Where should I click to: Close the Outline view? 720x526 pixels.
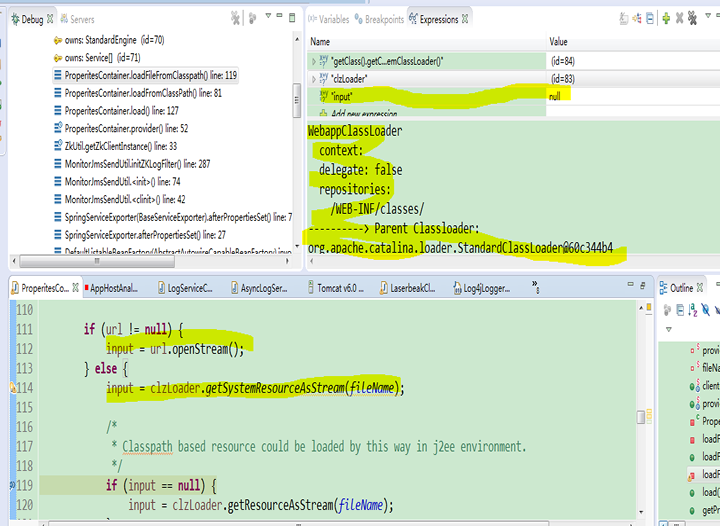(700, 288)
